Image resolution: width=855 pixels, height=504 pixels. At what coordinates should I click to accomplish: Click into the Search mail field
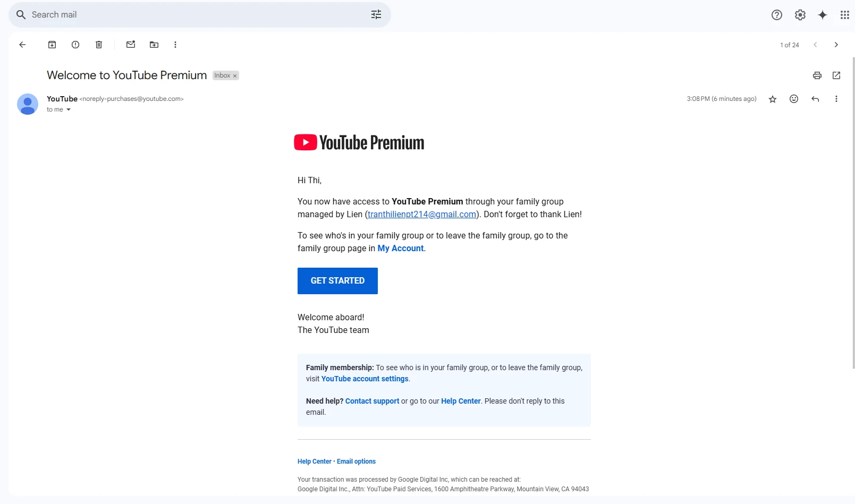(x=197, y=15)
